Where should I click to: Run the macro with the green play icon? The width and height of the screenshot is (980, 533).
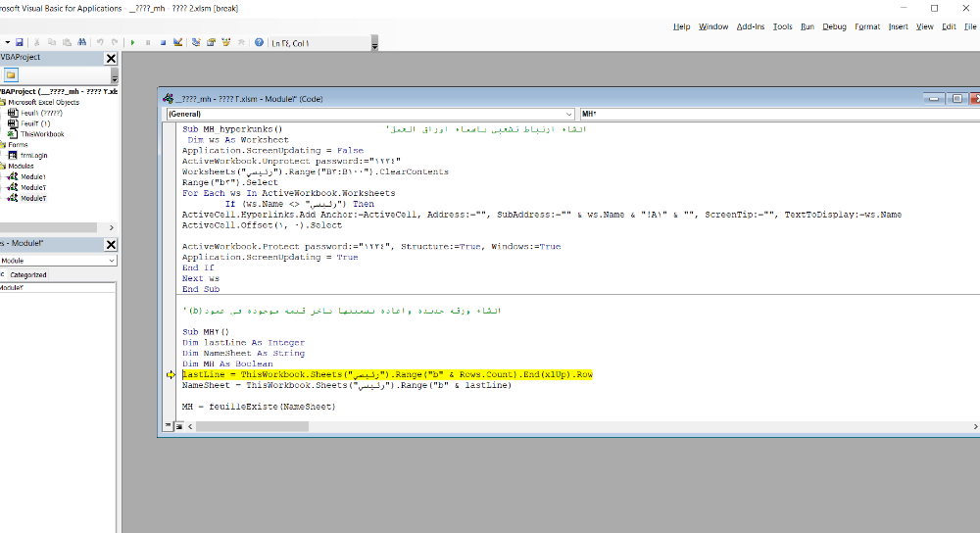[132, 42]
